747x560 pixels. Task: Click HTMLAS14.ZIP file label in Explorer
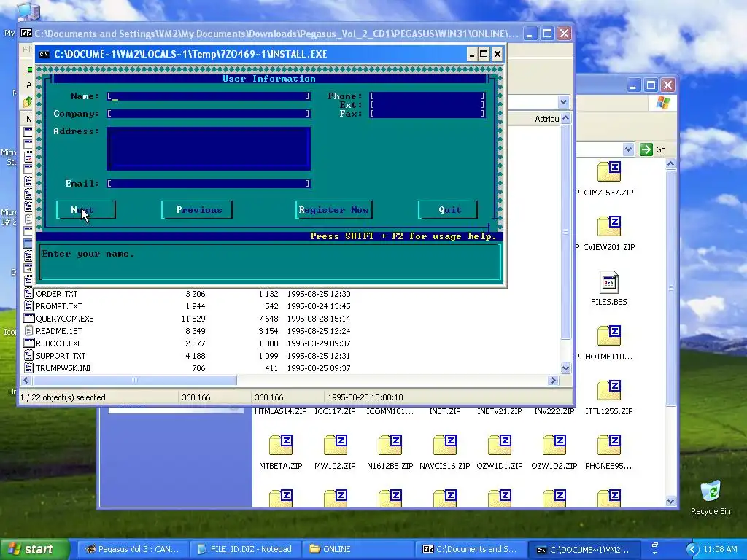pyautogui.click(x=281, y=411)
